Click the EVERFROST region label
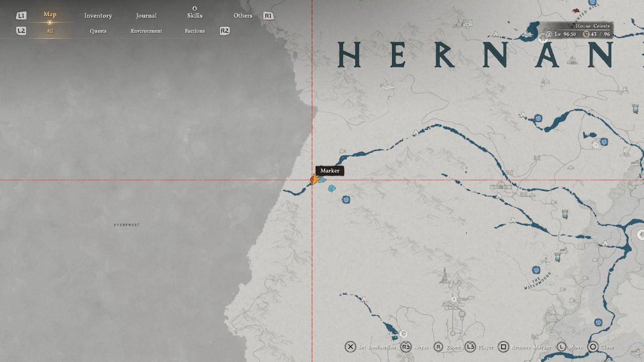This screenshot has width=644, height=362. pos(127,225)
